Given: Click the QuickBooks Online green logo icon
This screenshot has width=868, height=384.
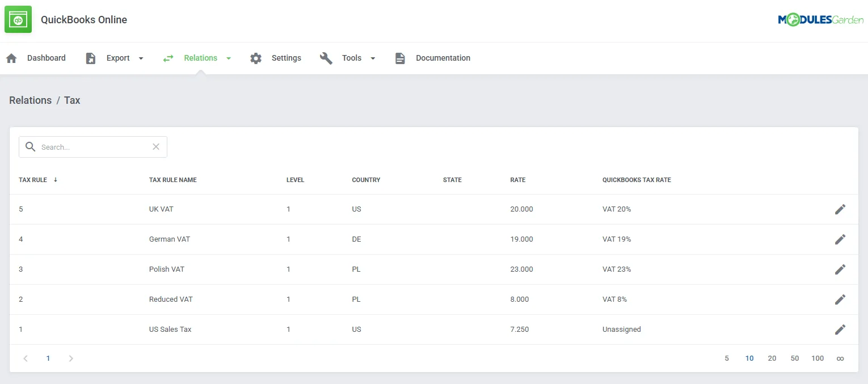Looking at the screenshot, I should [x=18, y=20].
